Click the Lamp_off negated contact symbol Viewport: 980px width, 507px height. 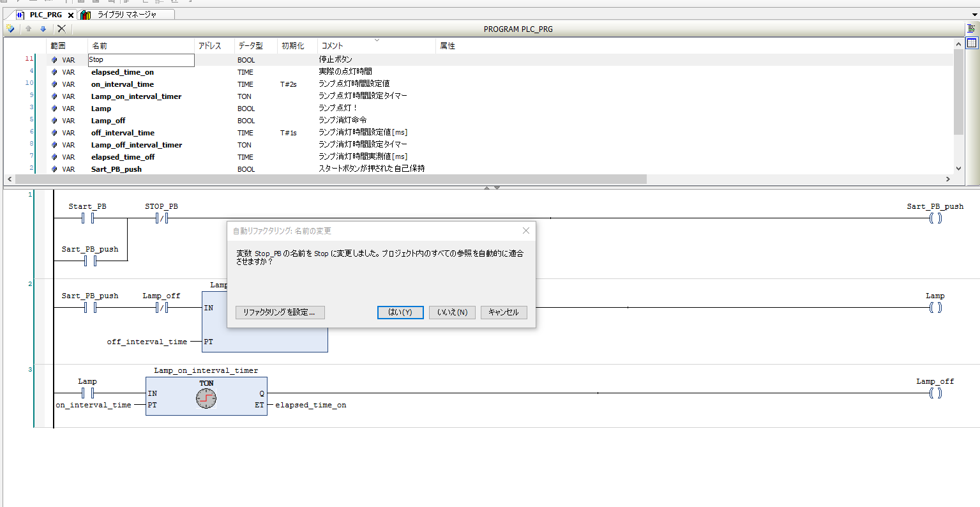pyautogui.click(x=162, y=308)
